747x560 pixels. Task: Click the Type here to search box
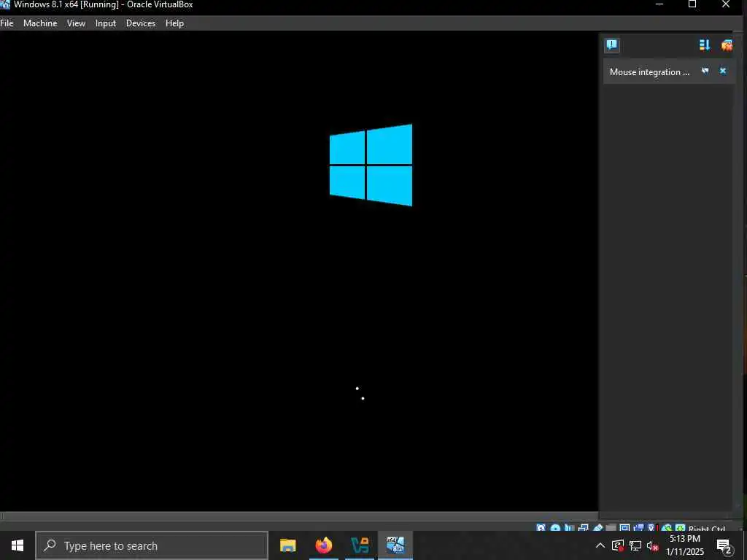click(152, 545)
